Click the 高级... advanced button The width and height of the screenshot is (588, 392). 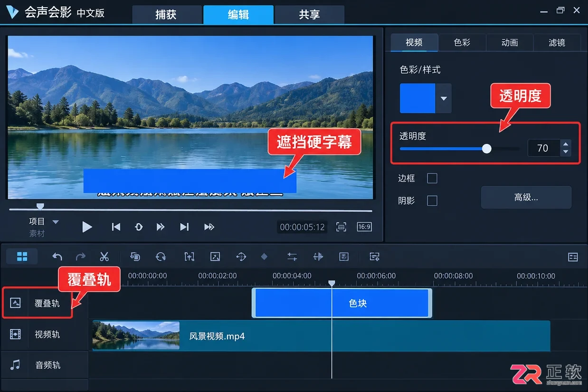click(526, 197)
